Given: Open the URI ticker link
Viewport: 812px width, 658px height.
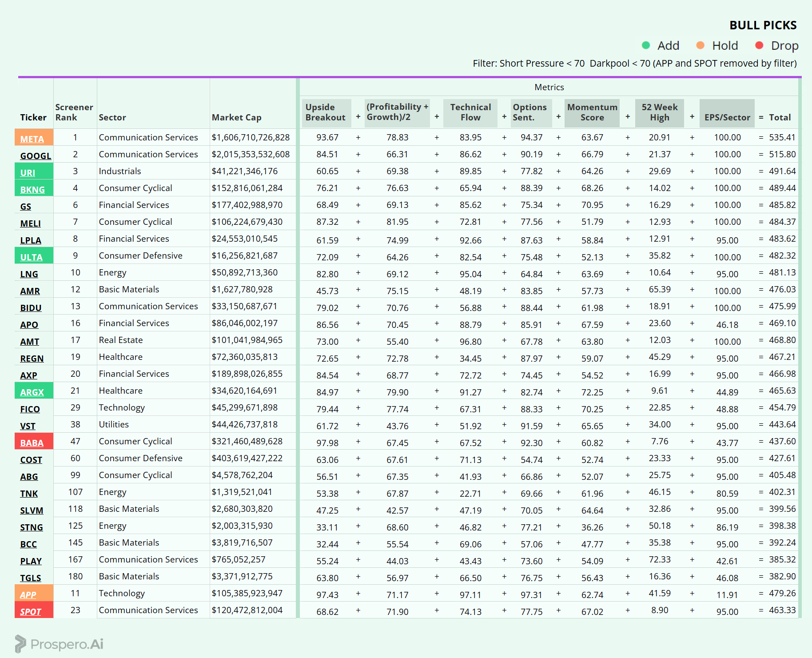Looking at the screenshot, I should [x=28, y=173].
